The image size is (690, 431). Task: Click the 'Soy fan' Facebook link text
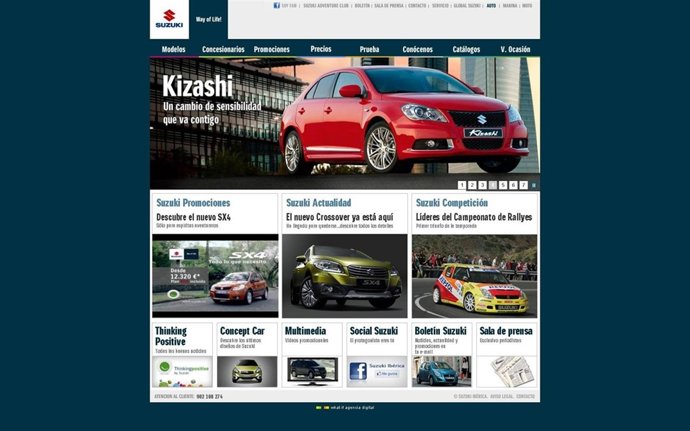click(289, 6)
